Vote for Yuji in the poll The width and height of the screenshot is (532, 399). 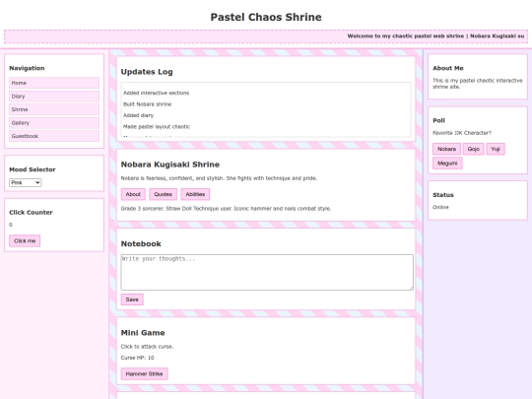(x=496, y=149)
